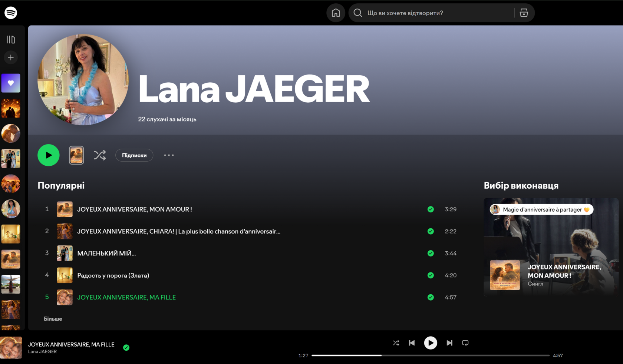Select track Радость у порога (Злата)
The height and width of the screenshot is (364, 623).
pyautogui.click(x=113, y=275)
